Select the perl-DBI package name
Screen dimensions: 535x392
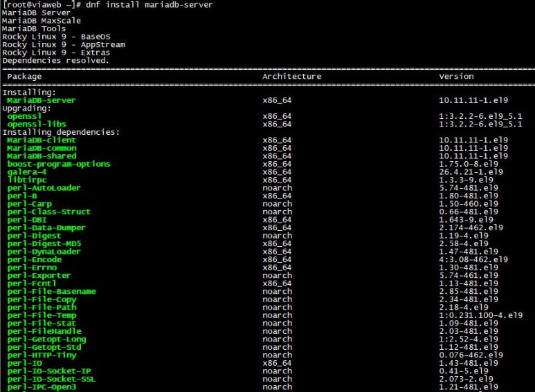click(26, 220)
